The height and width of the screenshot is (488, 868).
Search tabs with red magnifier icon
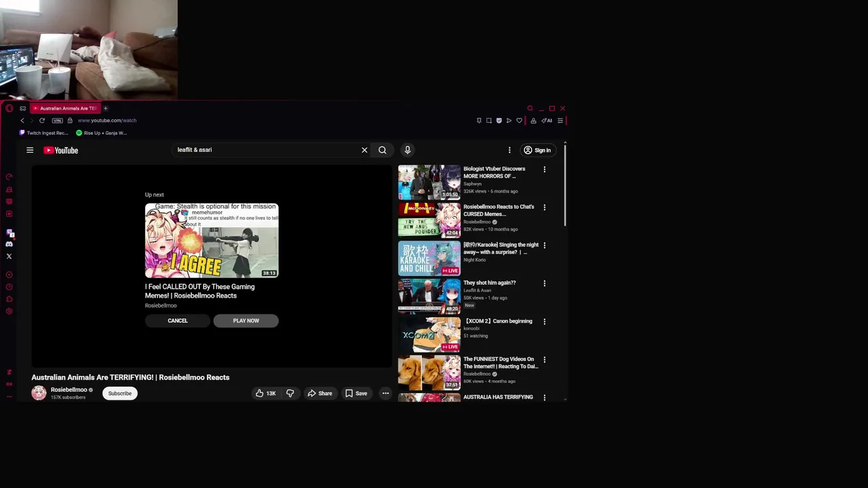tap(530, 108)
